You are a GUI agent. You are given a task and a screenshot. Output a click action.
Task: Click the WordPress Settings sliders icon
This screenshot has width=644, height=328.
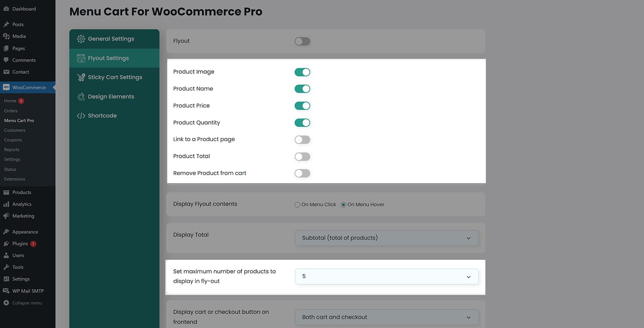point(6,279)
